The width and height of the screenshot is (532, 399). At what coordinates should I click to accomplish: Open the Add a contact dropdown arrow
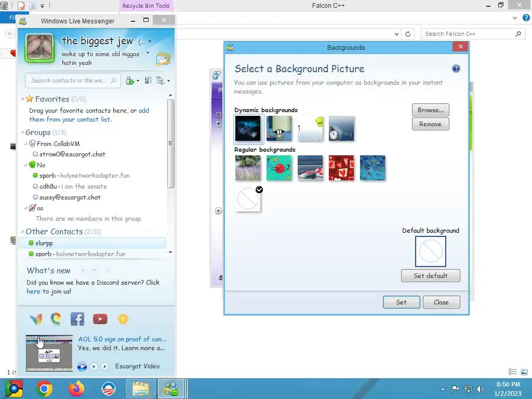(x=138, y=81)
